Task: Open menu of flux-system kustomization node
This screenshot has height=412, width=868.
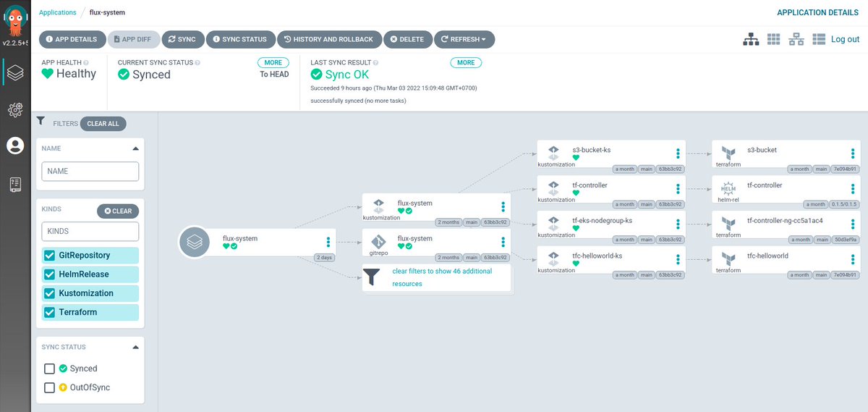Action: click(503, 206)
